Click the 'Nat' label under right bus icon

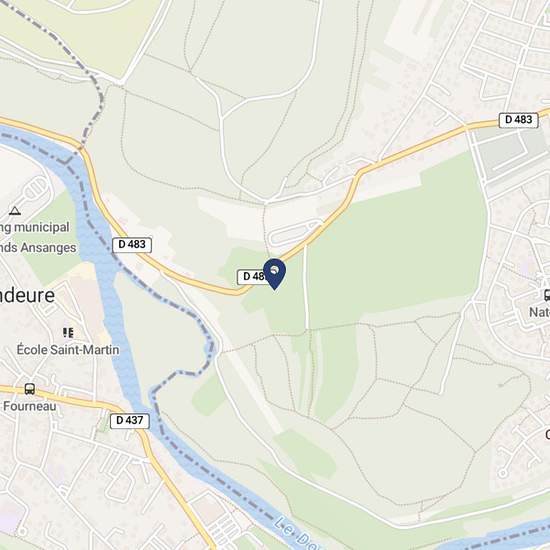tap(539, 312)
